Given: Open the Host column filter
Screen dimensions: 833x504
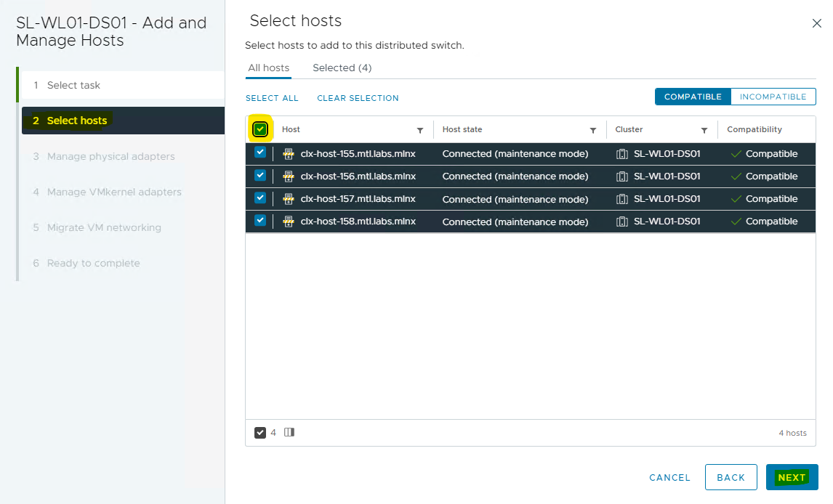Looking at the screenshot, I should pos(419,130).
